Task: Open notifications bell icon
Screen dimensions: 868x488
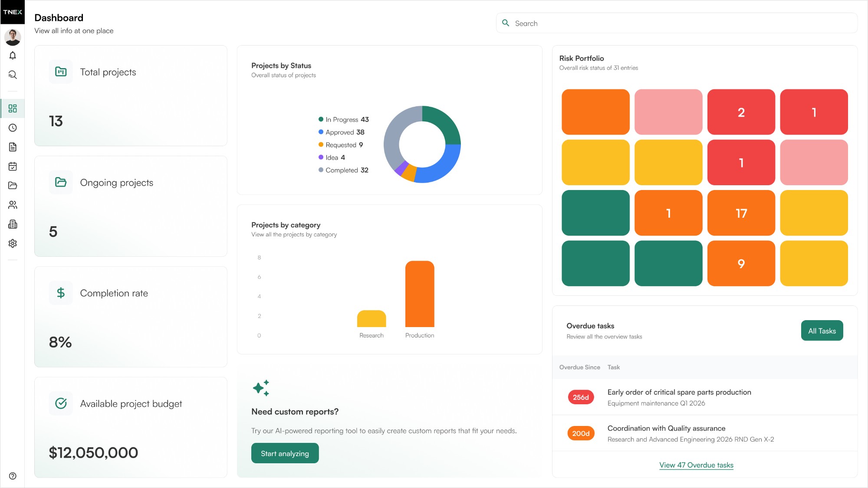Action: [x=13, y=56]
